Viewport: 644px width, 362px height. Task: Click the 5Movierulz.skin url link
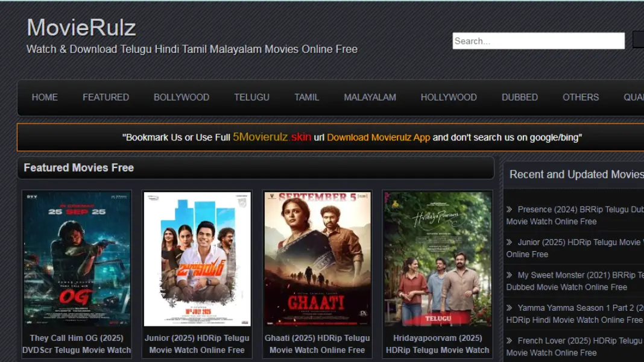pyautogui.click(x=272, y=137)
